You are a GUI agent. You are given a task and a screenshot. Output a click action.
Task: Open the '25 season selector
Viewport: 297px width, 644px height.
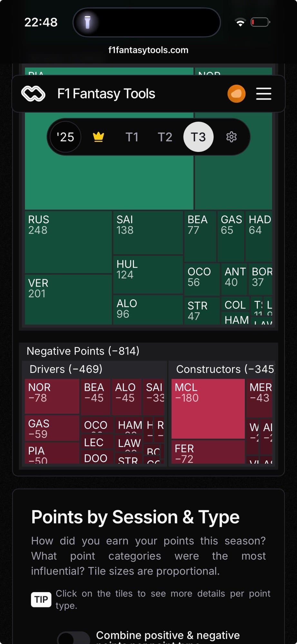point(65,137)
